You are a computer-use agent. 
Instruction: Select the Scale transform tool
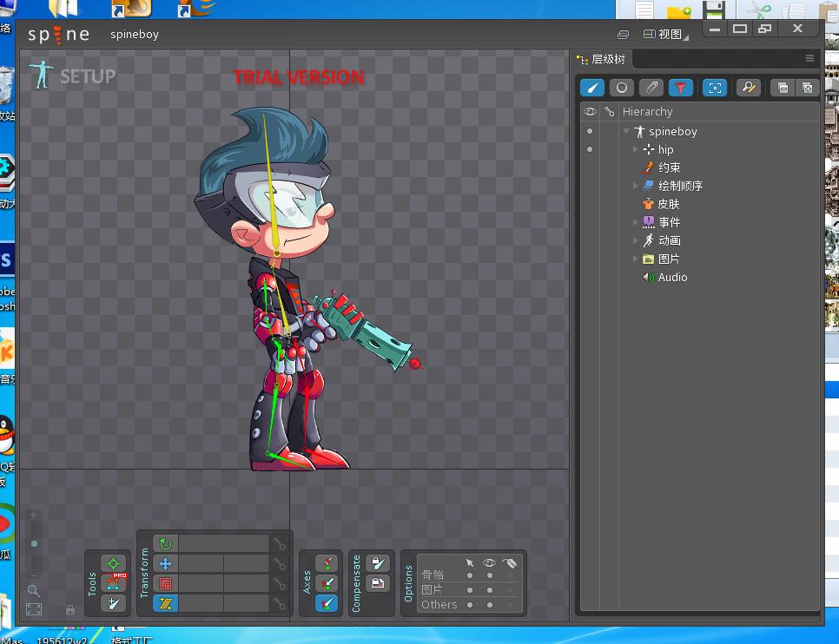(165, 583)
